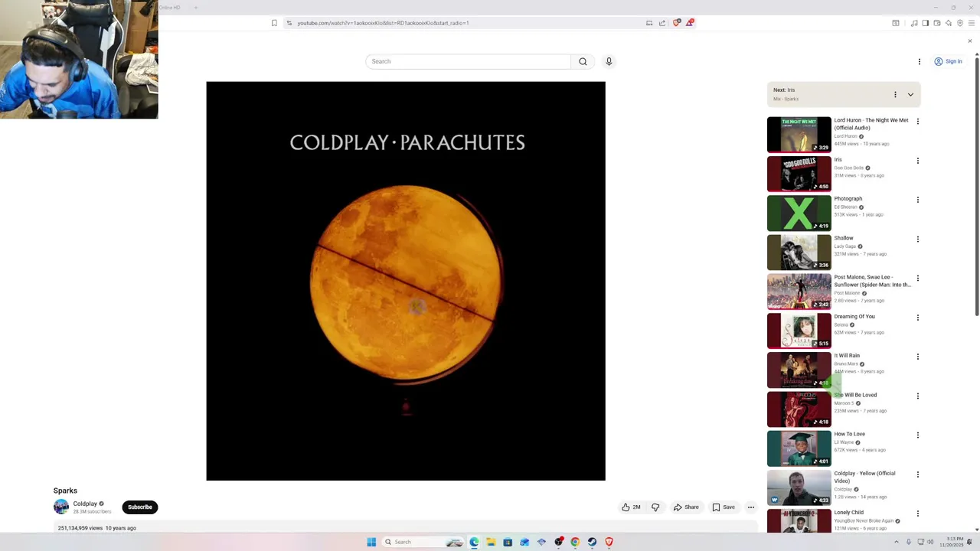
Task: Open Coldplay channel avatar
Action: click(x=61, y=507)
